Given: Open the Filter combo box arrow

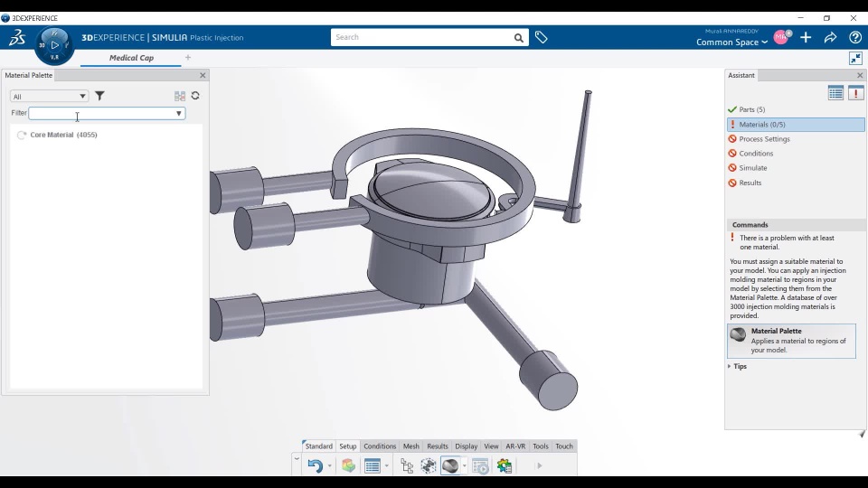Looking at the screenshot, I should click(179, 114).
